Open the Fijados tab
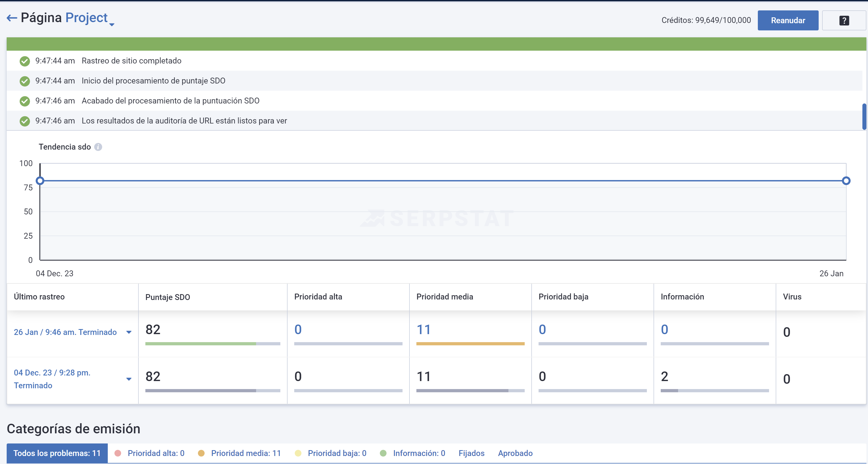Image resolution: width=868 pixels, height=464 pixels. (x=471, y=453)
